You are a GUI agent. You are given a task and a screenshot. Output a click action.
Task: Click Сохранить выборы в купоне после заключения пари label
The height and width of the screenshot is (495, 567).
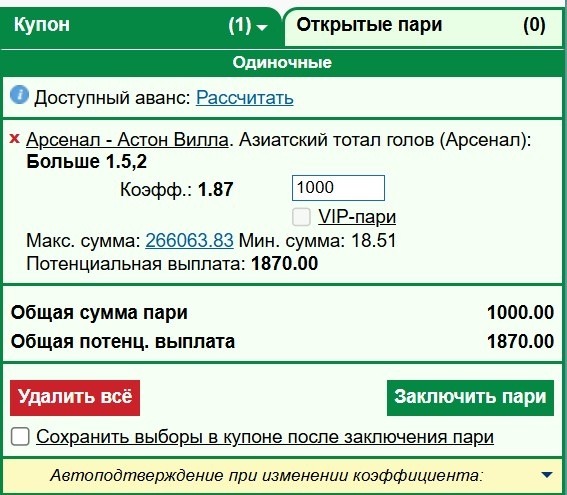pos(265,437)
